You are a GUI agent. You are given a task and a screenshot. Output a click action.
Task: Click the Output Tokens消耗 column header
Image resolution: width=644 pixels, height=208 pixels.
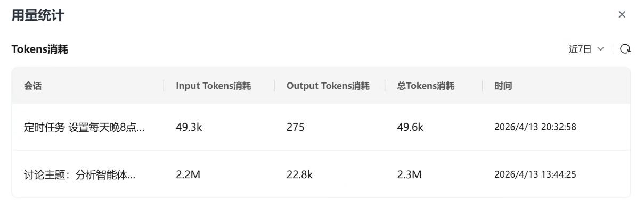[328, 86]
